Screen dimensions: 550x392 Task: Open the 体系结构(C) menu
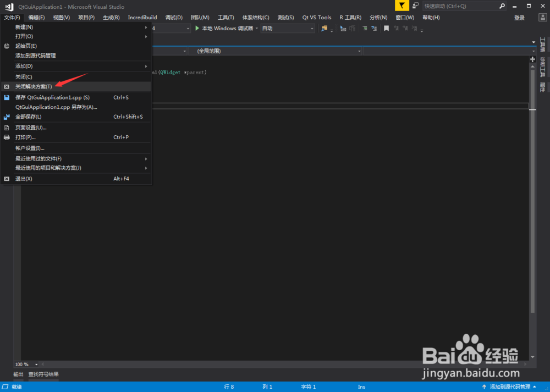pyautogui.click(x=256, y=18)
